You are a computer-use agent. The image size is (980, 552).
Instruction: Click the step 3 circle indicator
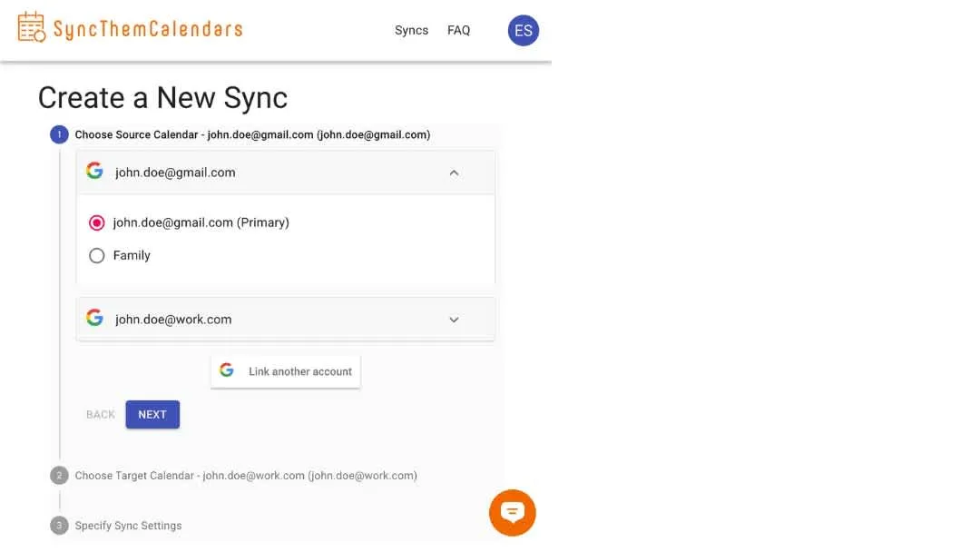(59, 525)
